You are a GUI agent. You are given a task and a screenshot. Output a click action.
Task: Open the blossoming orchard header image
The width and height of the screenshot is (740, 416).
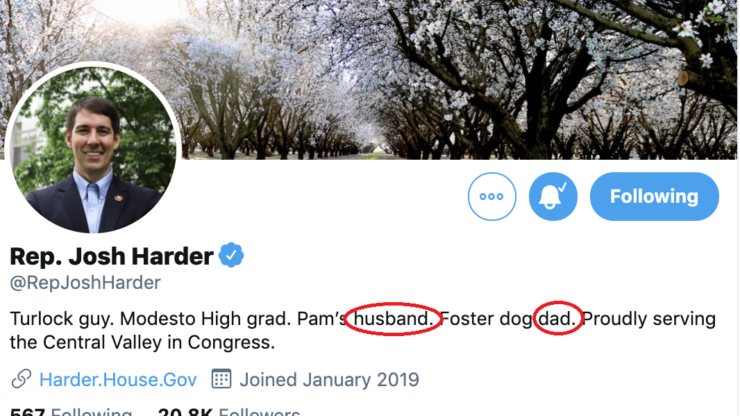tap(450, 70)
